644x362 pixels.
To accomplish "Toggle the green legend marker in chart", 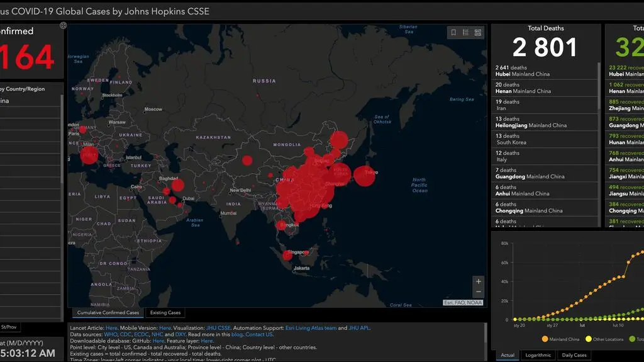I will (x=632, y=339).
